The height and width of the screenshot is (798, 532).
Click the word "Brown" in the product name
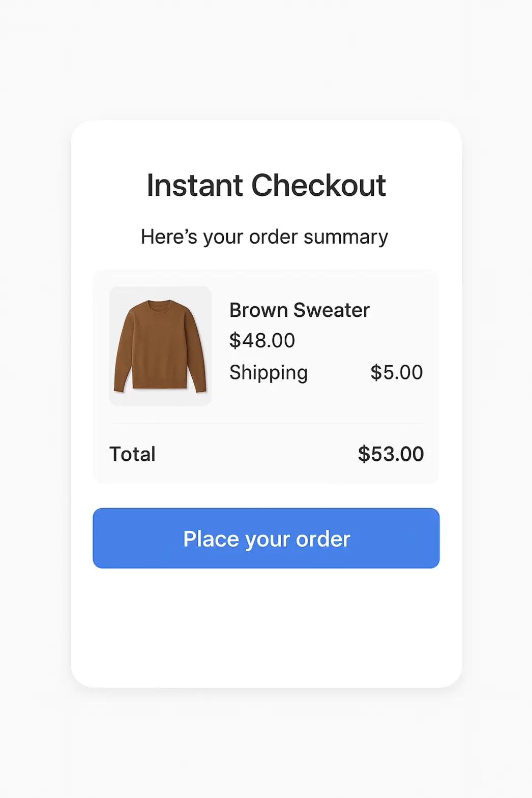tap(258, 310)
